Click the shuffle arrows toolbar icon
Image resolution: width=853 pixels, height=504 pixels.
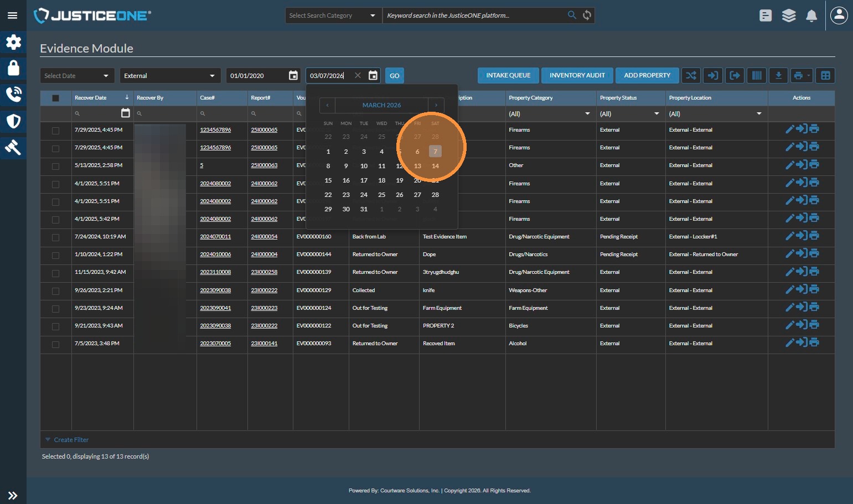click(691, 76)
